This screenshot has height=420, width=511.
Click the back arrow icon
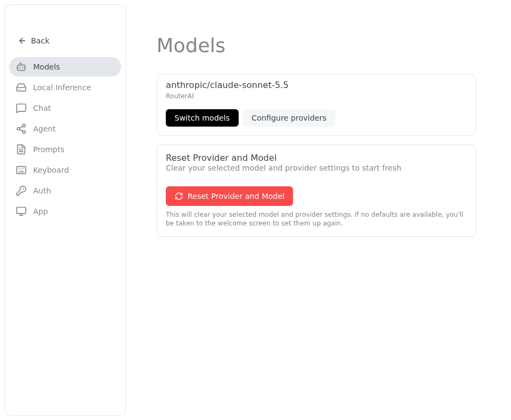[x=22, y=41]
